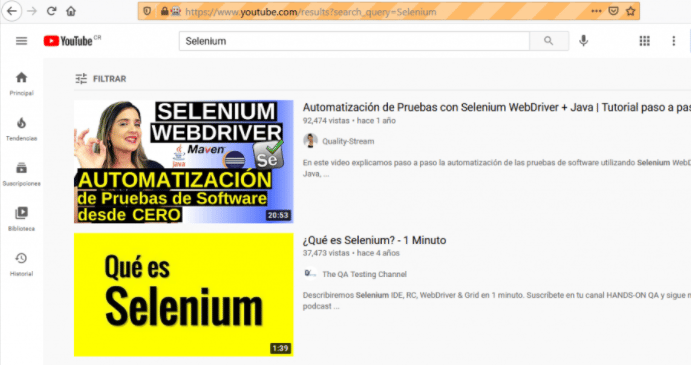This screenshot has height=365, width=691.
Task: Click the search magnifier button
Action: (549, 41)
